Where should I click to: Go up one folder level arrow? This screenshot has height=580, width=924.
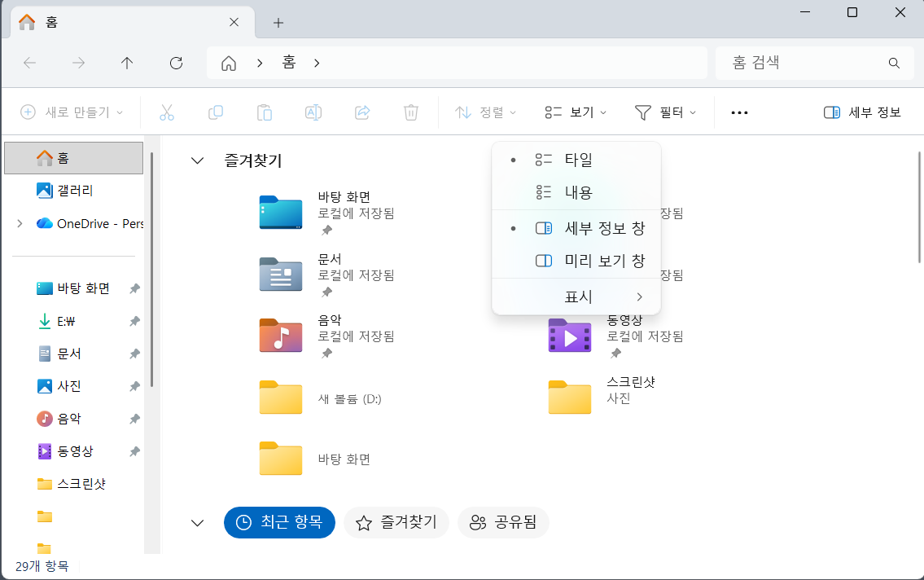pyautogui.click(x=127, y=63)
